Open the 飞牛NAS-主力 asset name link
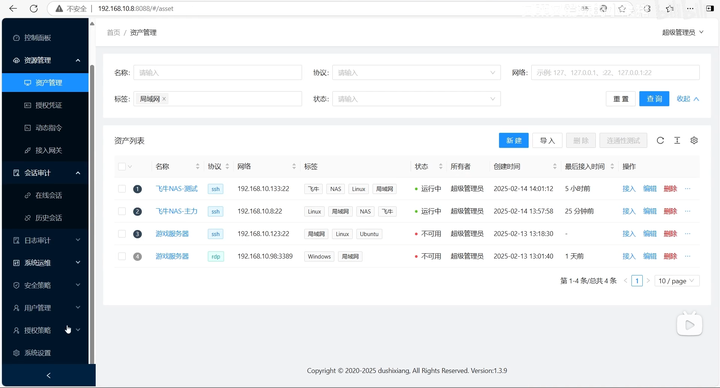This screenshot has height=388, width=720. 176,211
